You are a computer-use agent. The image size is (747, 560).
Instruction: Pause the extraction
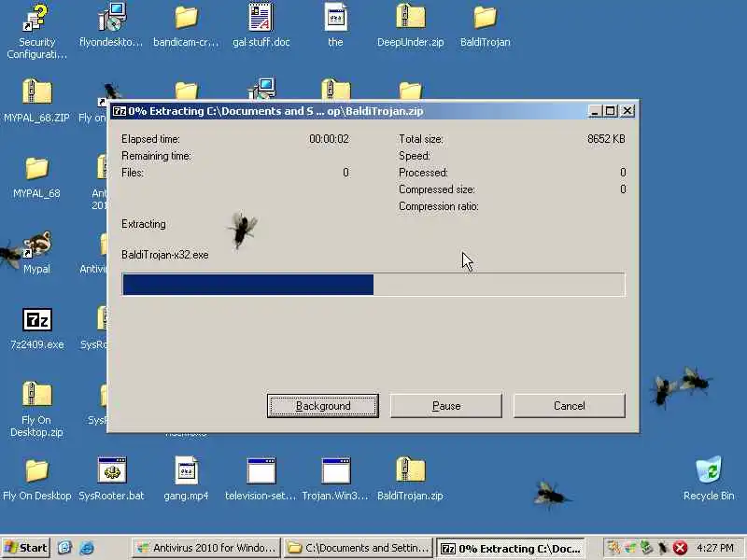(x=446, y=406)
